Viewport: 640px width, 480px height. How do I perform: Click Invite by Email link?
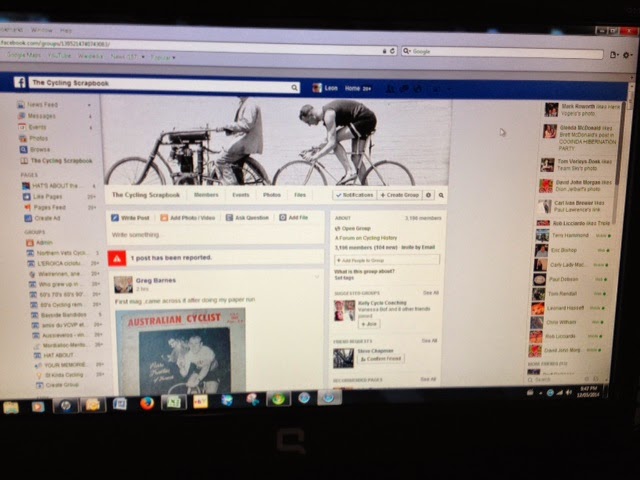418,247
